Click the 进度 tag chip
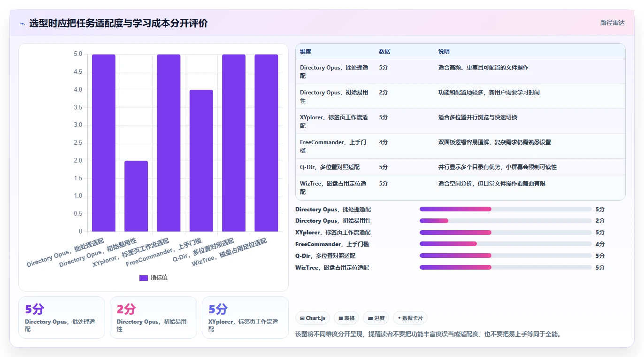Viewport: 644px width, 357px height. 376,318
